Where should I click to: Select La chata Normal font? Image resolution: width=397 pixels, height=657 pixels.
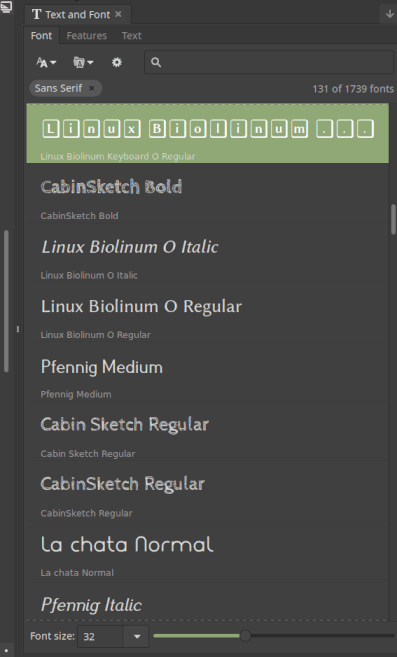(x=208, y=550)
